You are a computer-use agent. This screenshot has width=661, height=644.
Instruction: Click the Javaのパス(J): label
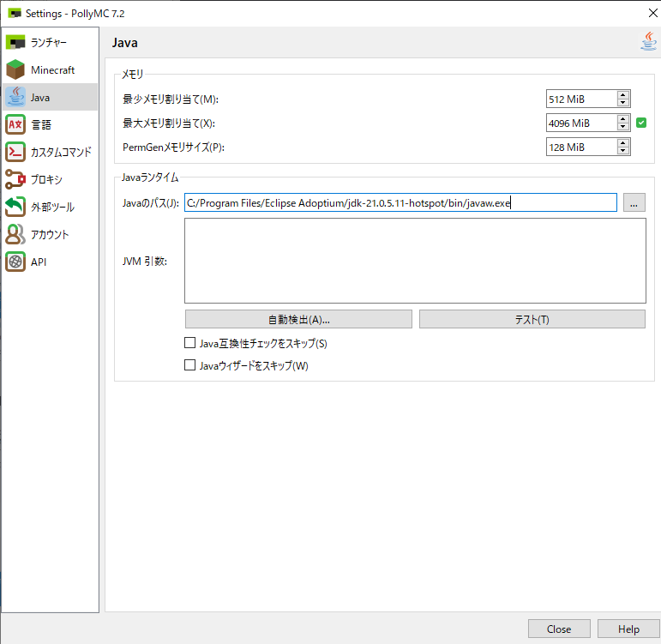tap(151, 203)
